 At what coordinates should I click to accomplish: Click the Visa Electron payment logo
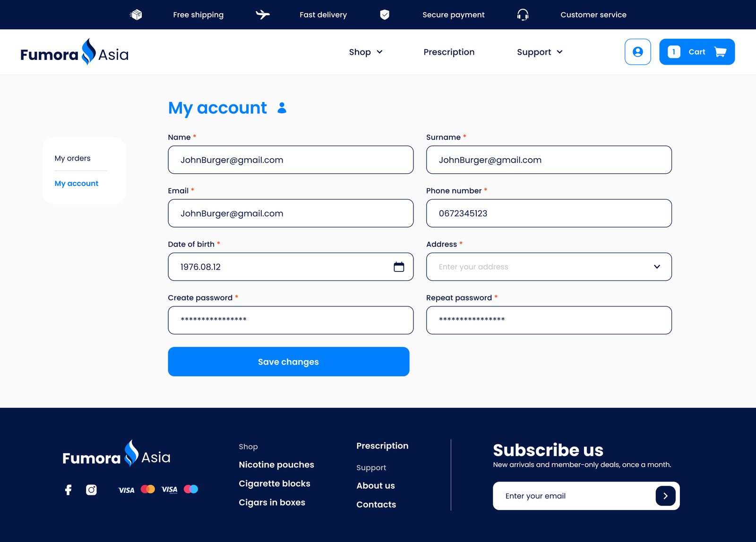click(x=169, y=490)
